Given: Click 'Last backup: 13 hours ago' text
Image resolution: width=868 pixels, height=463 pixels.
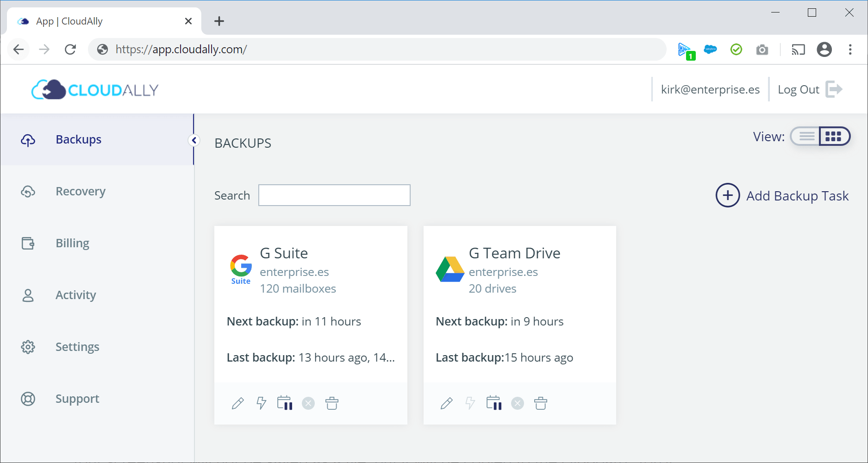Looking at the screenshot, I should pyautogui.click(x=311, y=357).
